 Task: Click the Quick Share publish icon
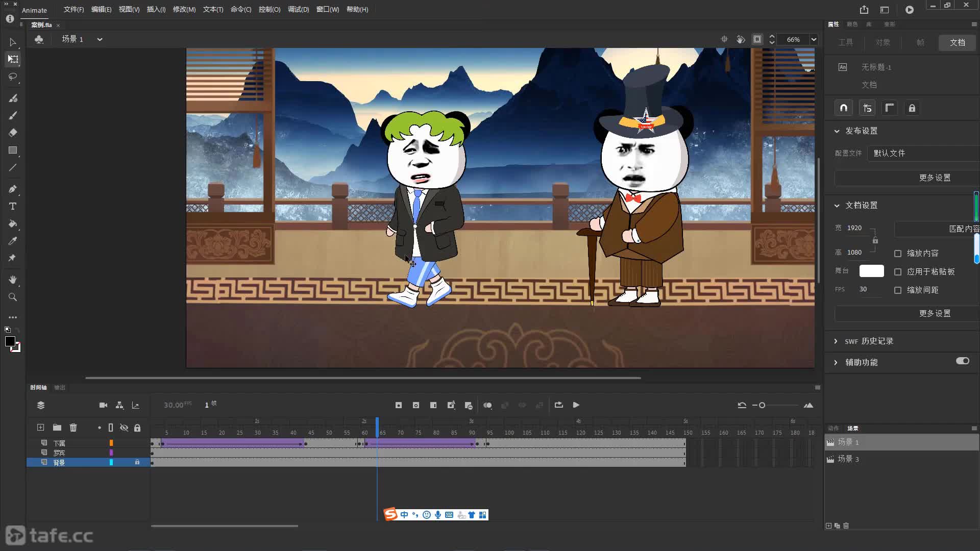[864, 10]
